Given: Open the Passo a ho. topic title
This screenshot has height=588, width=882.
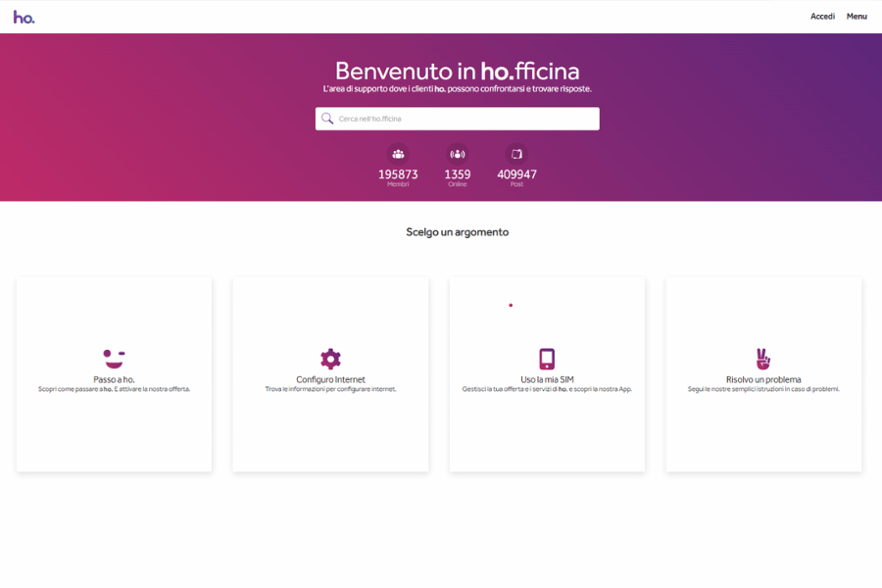Looking at the screenshot, I should pos(115,380).
